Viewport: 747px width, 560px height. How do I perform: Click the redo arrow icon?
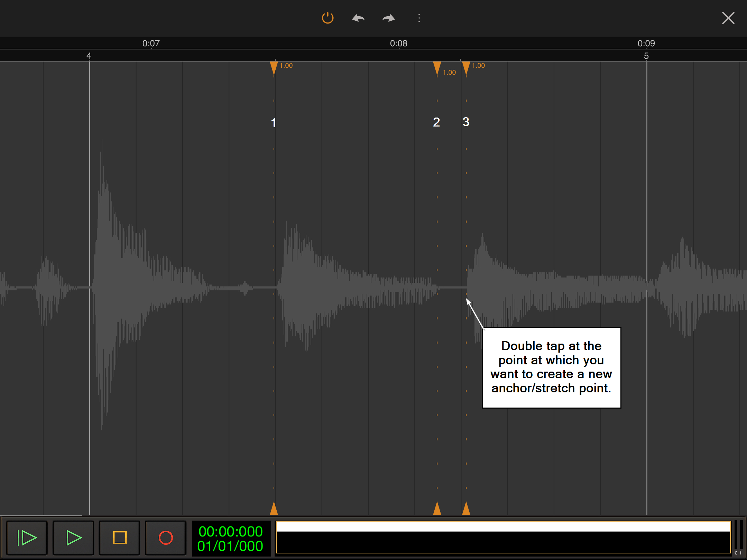389,18
